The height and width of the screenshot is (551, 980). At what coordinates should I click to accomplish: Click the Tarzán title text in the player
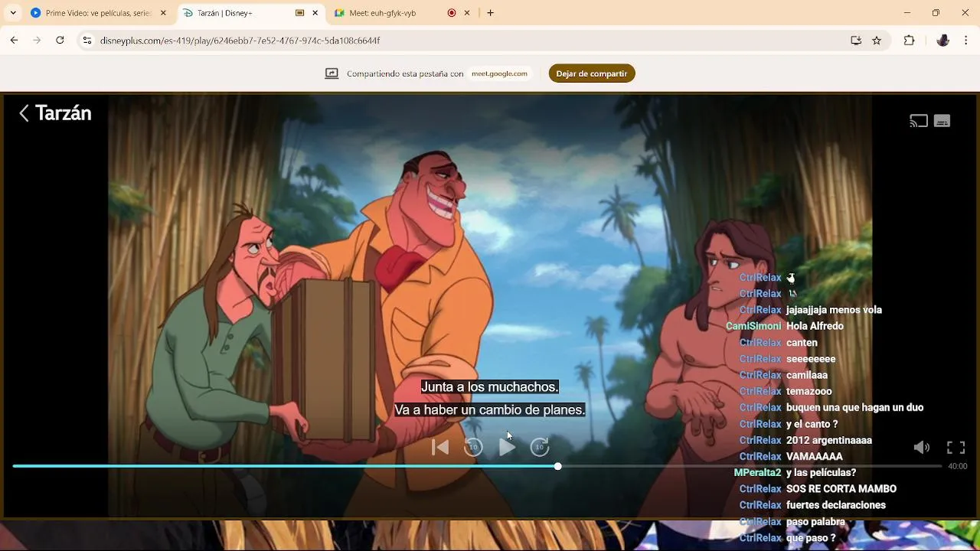point(64,113)
